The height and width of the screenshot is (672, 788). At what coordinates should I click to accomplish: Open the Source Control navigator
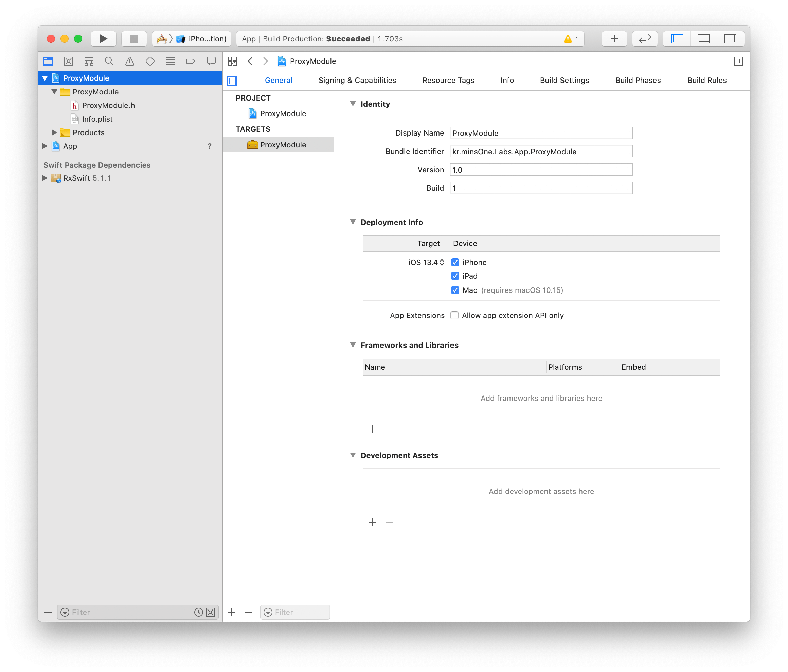(69, 61)
